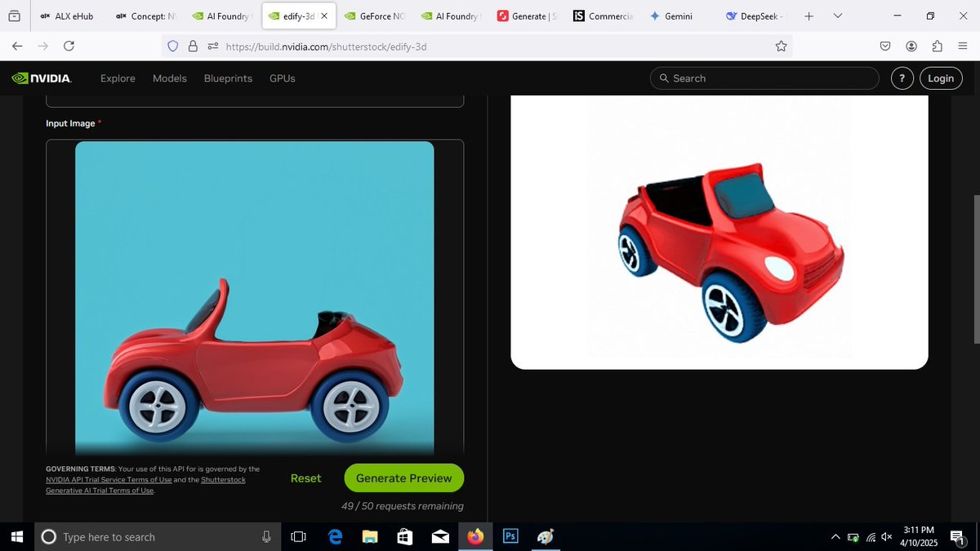Open Task View on the taskbar

coord(299,536)
